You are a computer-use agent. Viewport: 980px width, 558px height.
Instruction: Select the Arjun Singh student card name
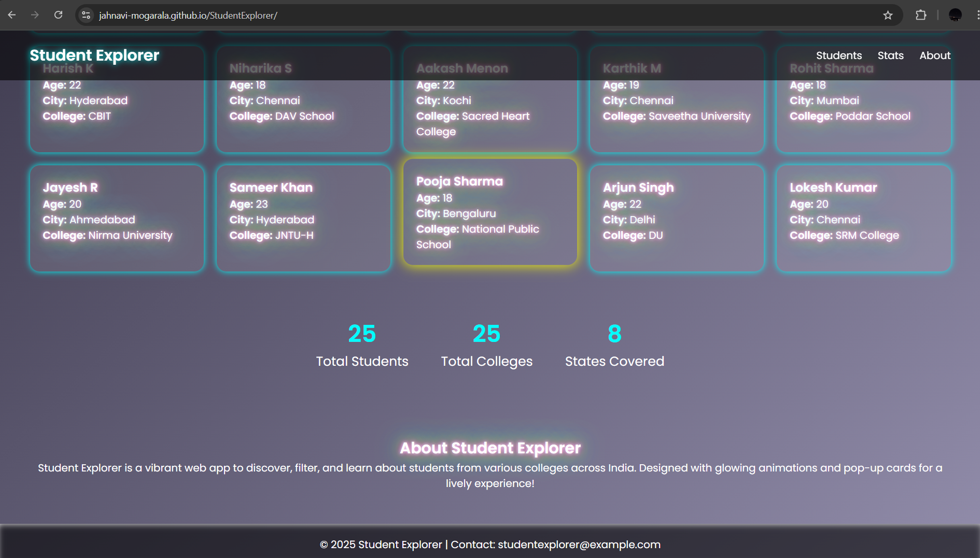638,188
